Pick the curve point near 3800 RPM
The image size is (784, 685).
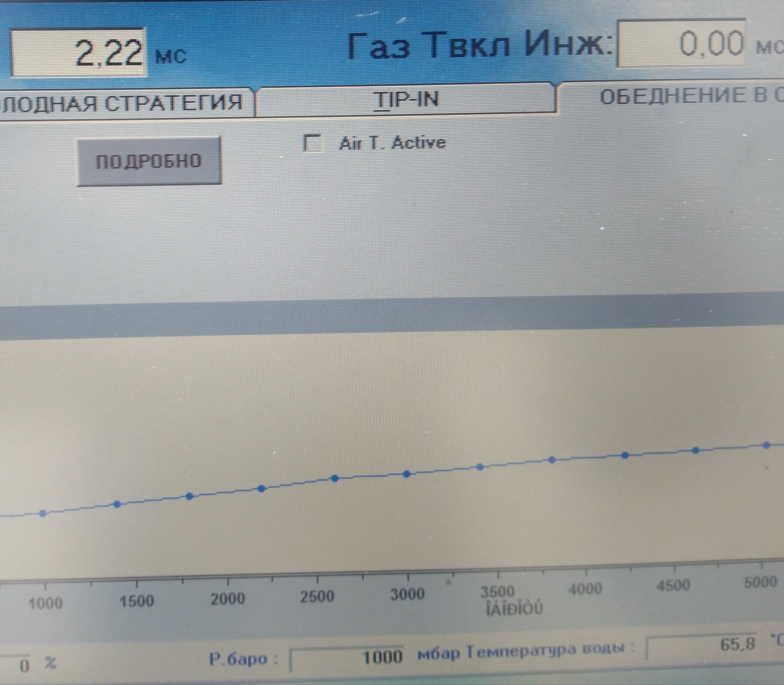(x=552, y=459)
